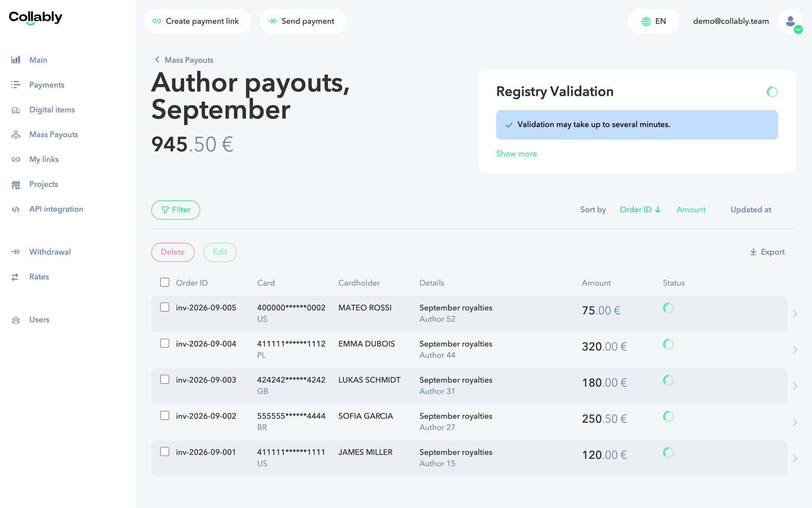
Task: Click the link icon in Create payment link
Action: pos(157,21)
